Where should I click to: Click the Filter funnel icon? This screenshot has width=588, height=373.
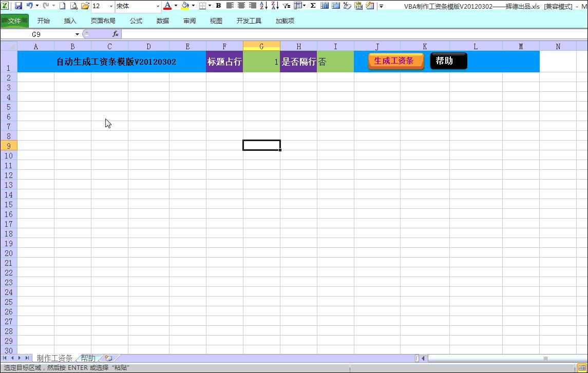pyautogui.click(x=287, y=6)
